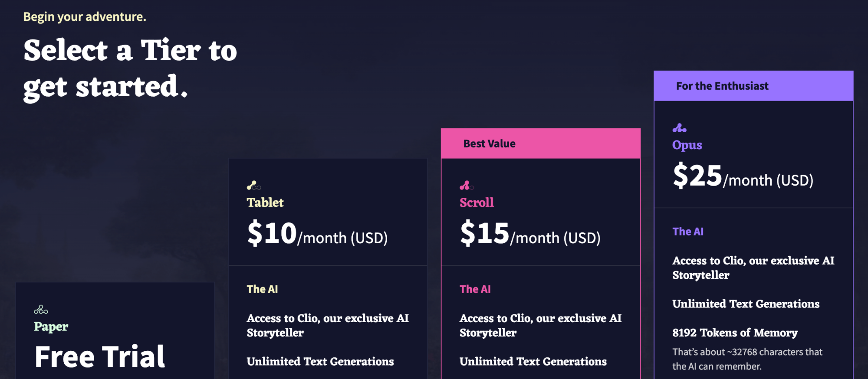The image size is (868, 379).
Task: Click the $15/month price
Action: coord(530,234)
